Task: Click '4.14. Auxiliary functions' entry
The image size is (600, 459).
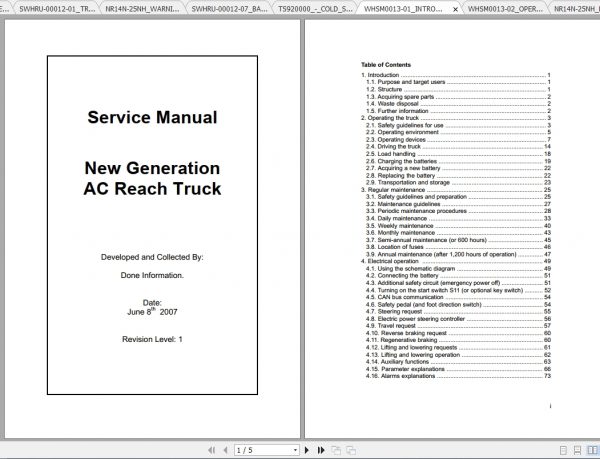Action: pyautogui.click(x=458, y=361)
